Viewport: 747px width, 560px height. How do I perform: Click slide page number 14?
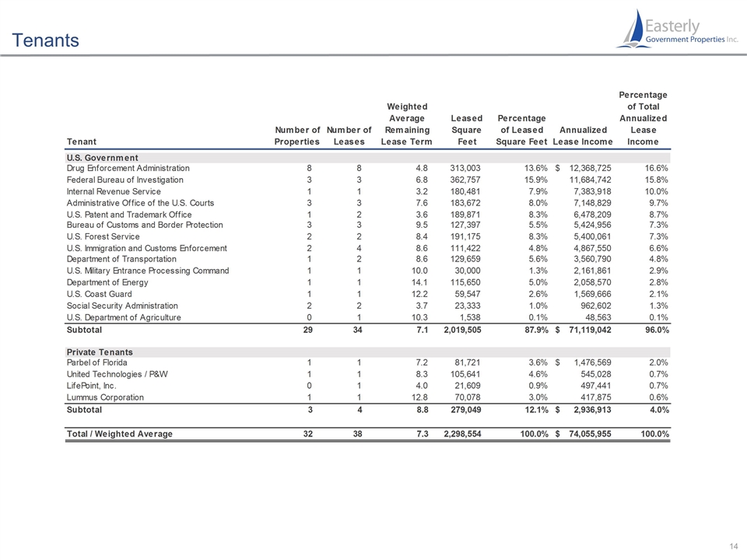click(x=734, y=546)
